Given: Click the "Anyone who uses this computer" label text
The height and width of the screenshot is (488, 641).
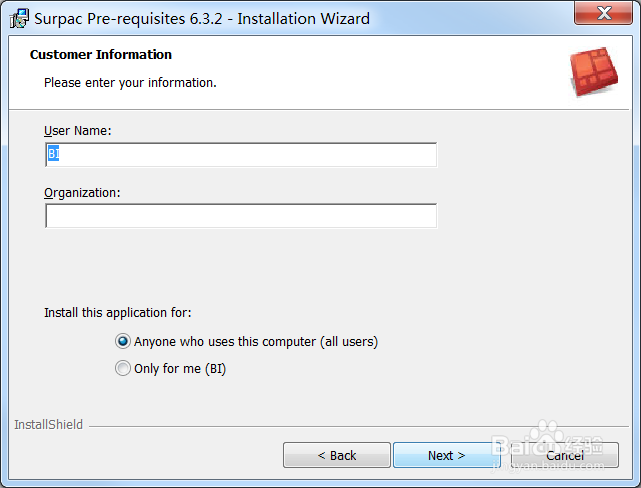Looking at the screenshot, I should point(256,342).
